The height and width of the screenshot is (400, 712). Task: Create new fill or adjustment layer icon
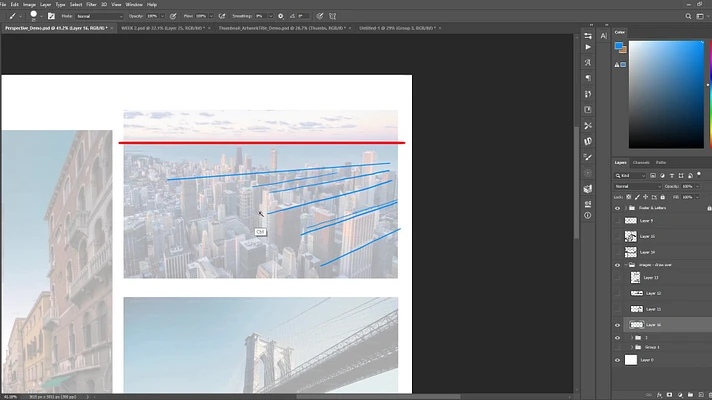point(680,395)
